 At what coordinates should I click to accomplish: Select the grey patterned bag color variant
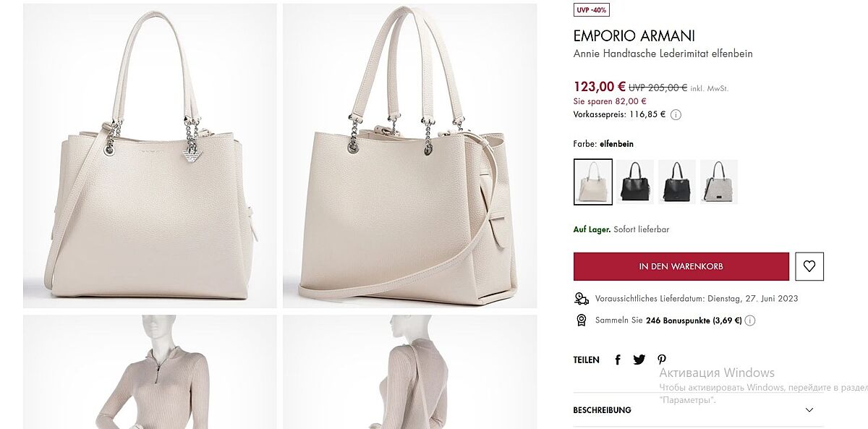coord(719,182)
